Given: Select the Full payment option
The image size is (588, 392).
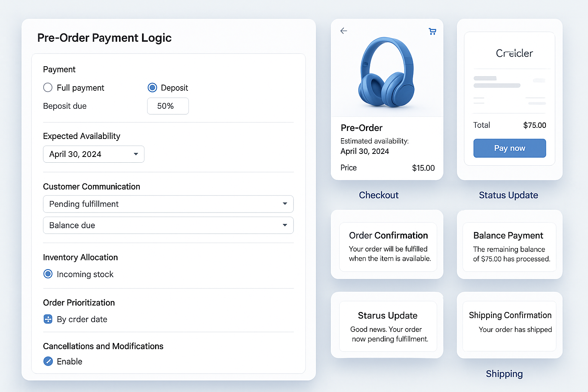Looking at the screenshot, I should [x=47, y=87].
